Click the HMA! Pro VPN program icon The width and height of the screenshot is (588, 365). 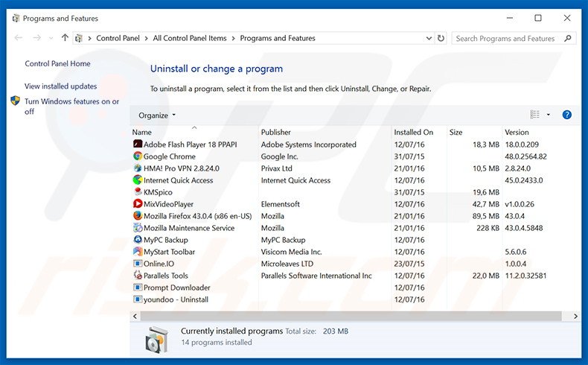138,168
